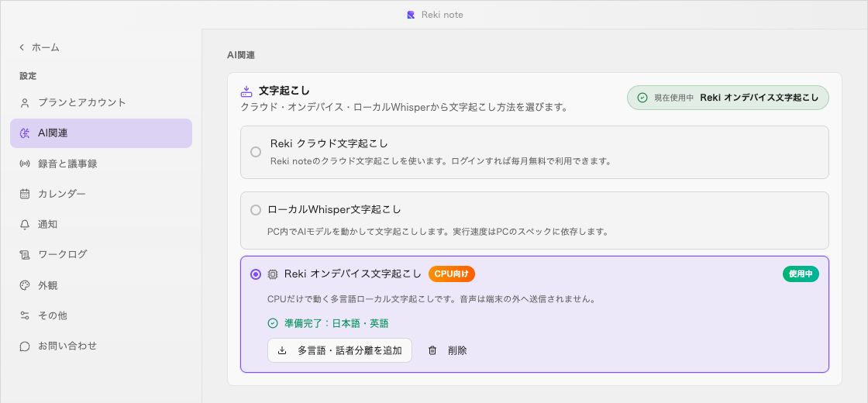Image resolution: width=868 pixels, height=403 pixels.
Task: Click the 外観 palette icon
Action: [24, 286]
